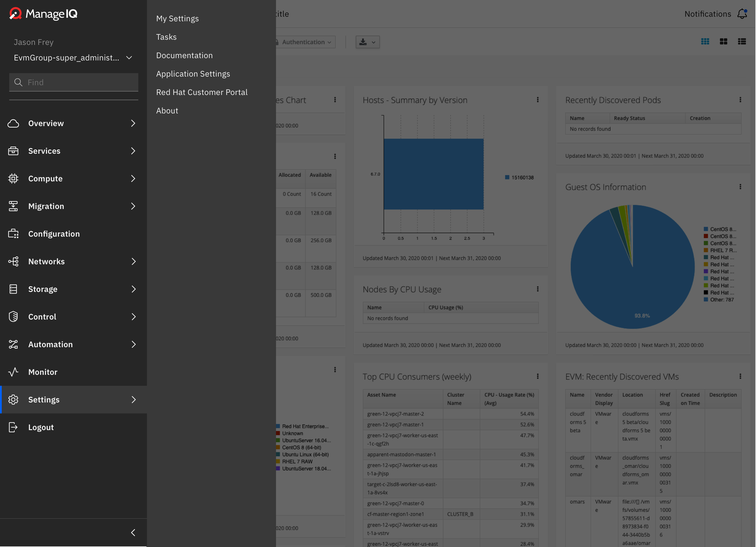Click the Control shield icon
The height and width of the screenshot is (547, 756).
13,317
